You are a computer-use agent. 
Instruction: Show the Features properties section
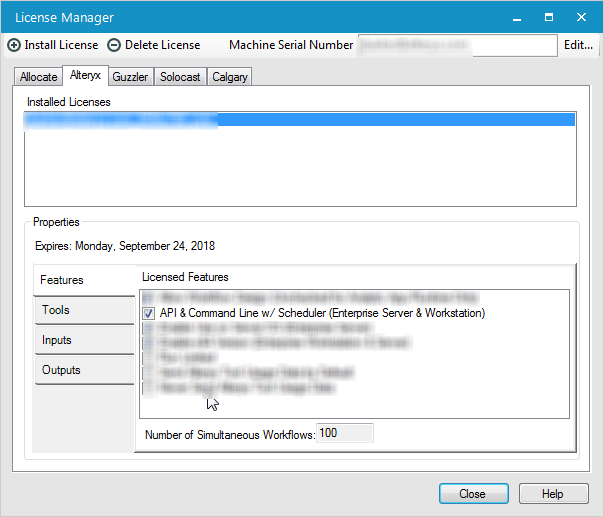[x=85, y=280]
